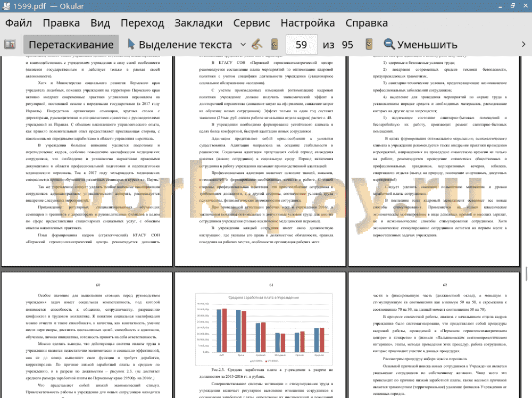Screen dimensions: 532x398
Task: Click the chart title Средняя заработная плата
Action: coord(264,297)
